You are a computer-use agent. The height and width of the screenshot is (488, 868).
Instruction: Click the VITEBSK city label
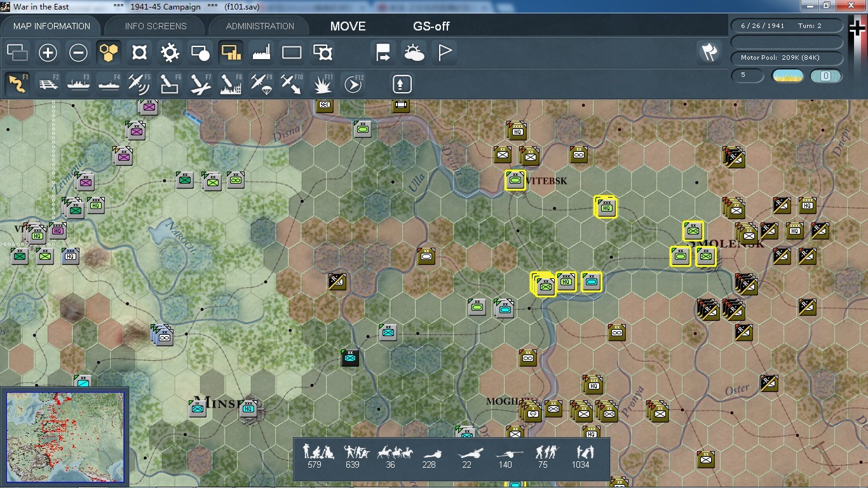547,181
